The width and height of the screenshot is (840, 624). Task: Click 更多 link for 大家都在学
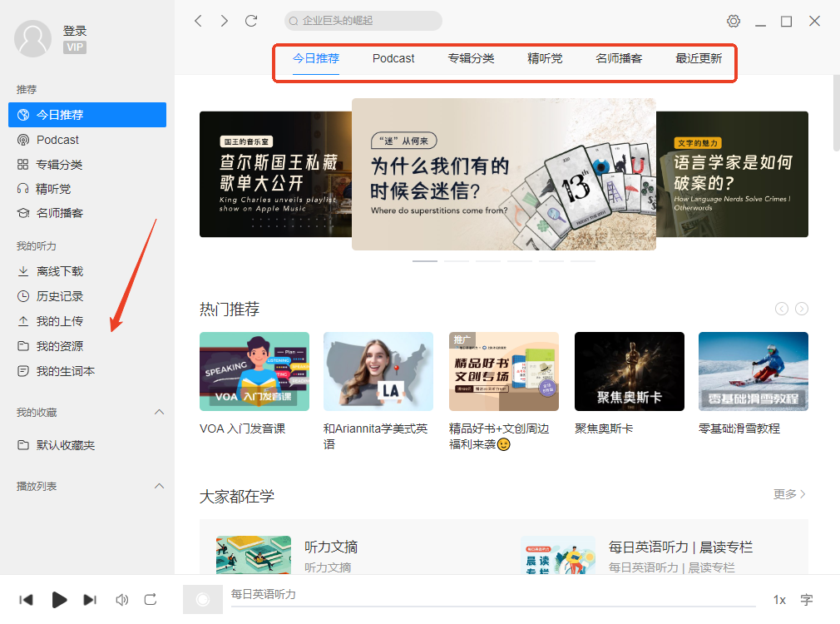(x=789, y=494)
